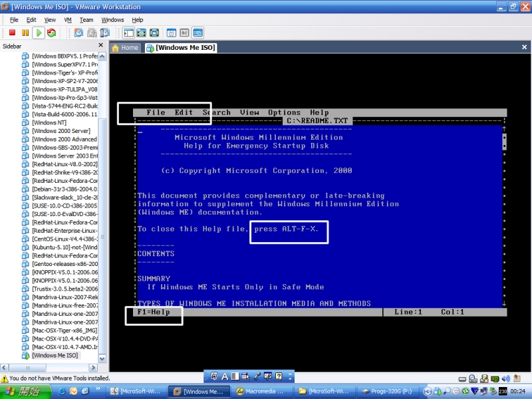The image size is (532, 399).
Task: Show the console view toolbar icon
Action: [x=198, y=33]
